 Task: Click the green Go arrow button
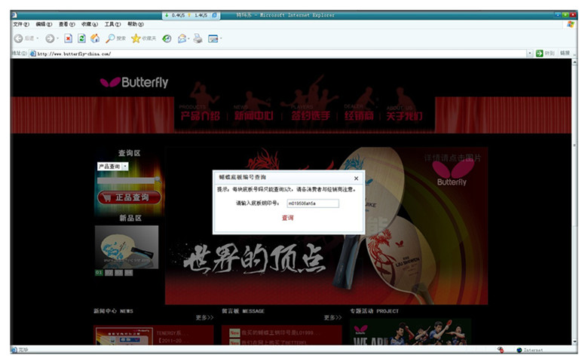pyautogui.click(x=539, y=54)
